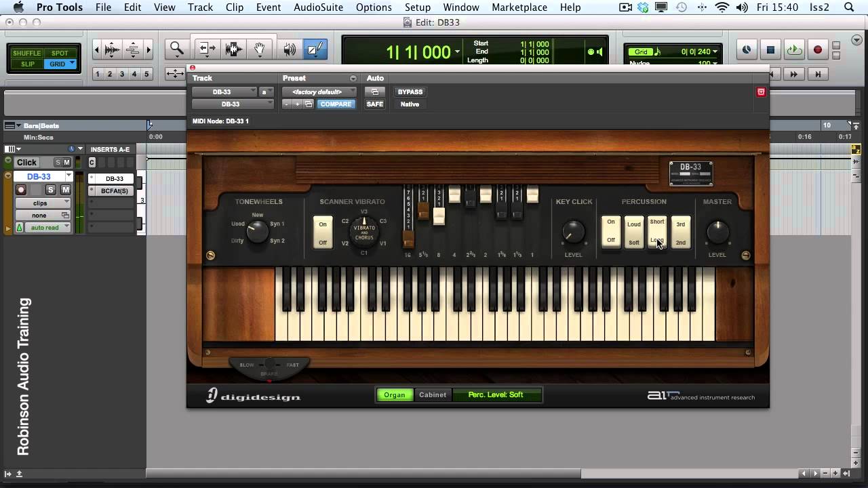The width and height of the screenshot is (868, 488).
Task: Jump to end of session
Action: coord(818,74)
